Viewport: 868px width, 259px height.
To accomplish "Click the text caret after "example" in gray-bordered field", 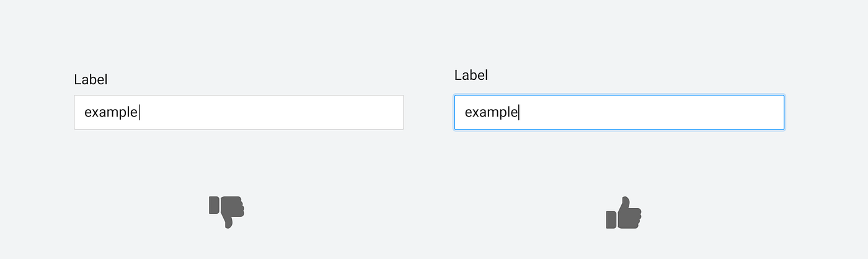I will click(139, 112).
